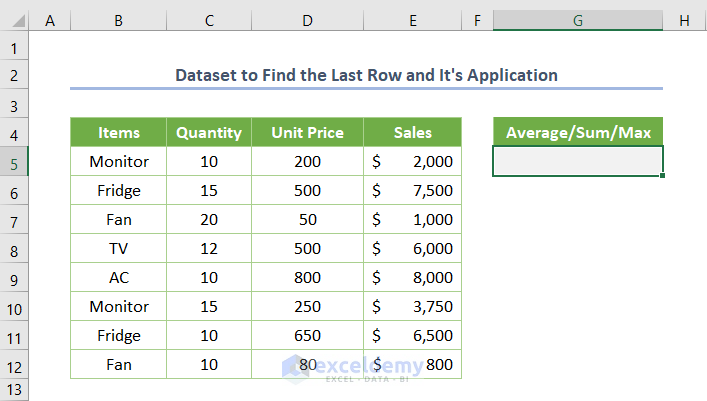
Task: Click the select-all corner triangle
Action: tap(15, 20)
